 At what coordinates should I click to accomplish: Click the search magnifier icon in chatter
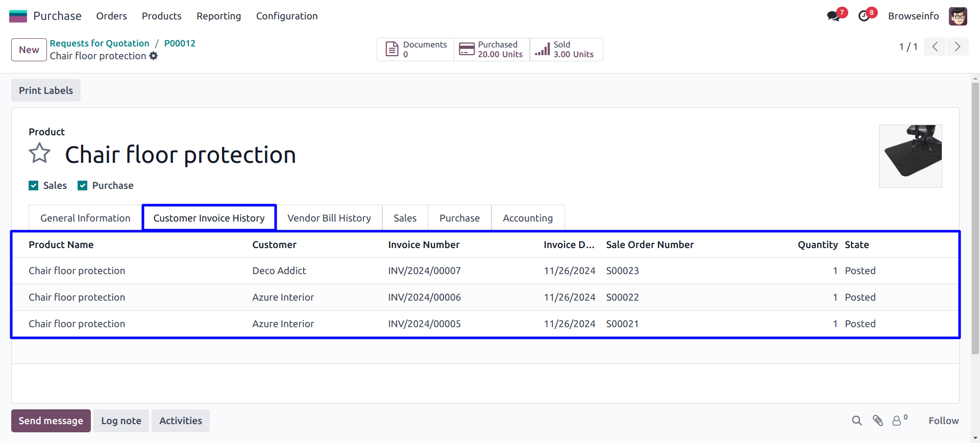pyautogui.click(x=857, y=421)
